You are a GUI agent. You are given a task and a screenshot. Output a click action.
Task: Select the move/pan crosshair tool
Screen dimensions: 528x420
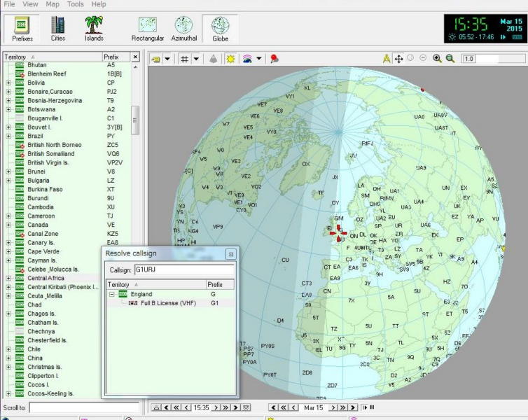pyautogui.click(x=398, y=59)
